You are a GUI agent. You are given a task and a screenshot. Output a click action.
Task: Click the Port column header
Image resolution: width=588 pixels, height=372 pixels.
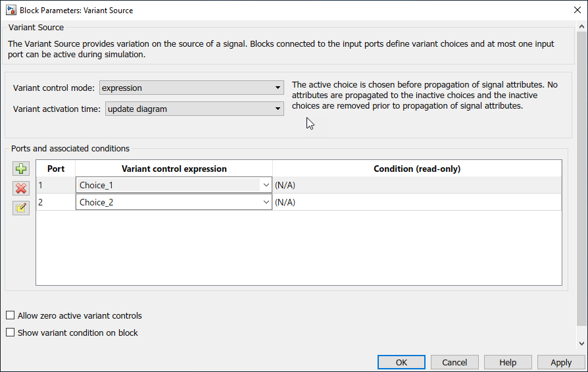pyautogui.click(x=56, y=169)
